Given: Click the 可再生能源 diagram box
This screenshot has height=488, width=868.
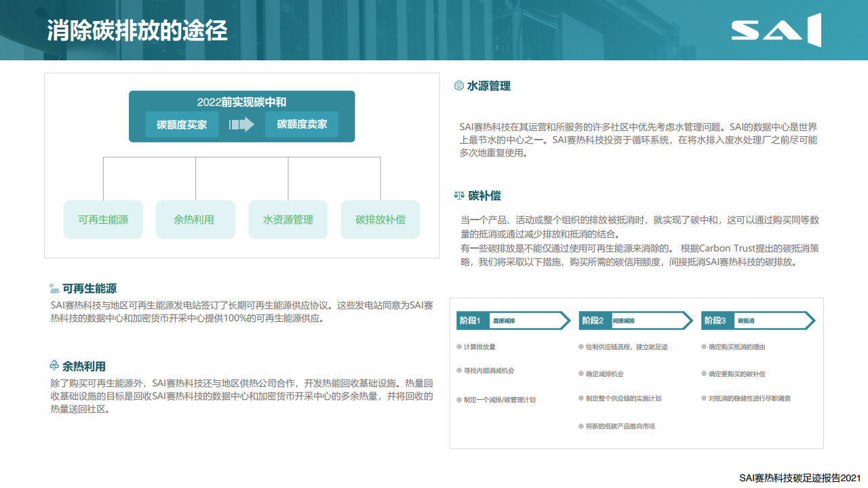Looking at the screenshot, I should coord(103,220).
